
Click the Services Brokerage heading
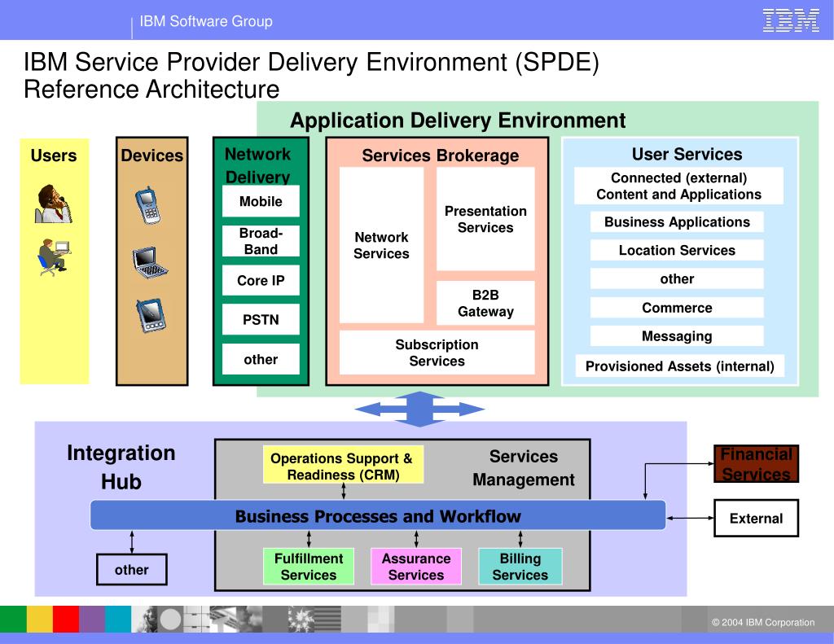[441, 156]
